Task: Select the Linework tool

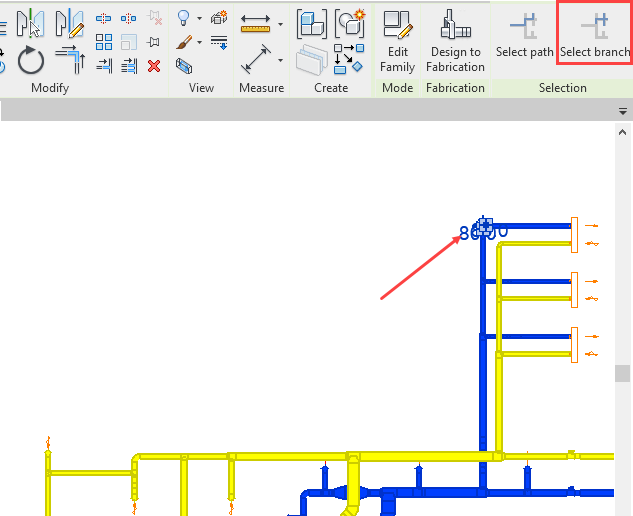Action: point(219,42)
